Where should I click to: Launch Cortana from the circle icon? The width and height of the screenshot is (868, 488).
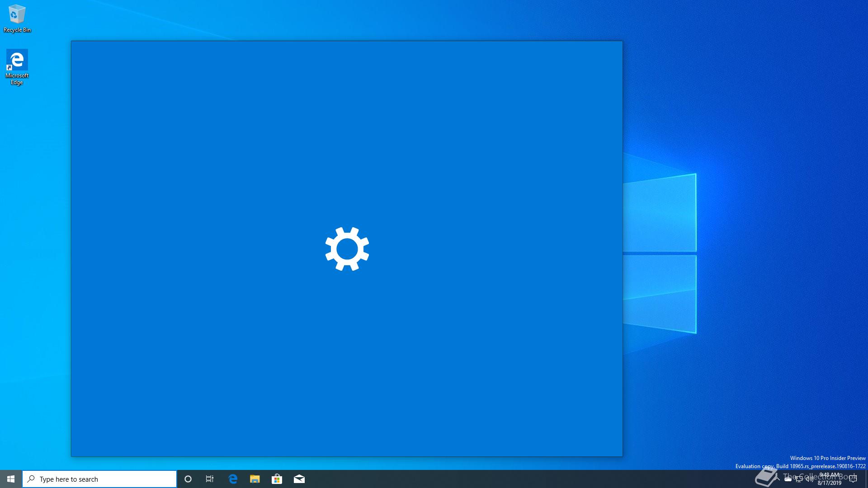point(188,479)
